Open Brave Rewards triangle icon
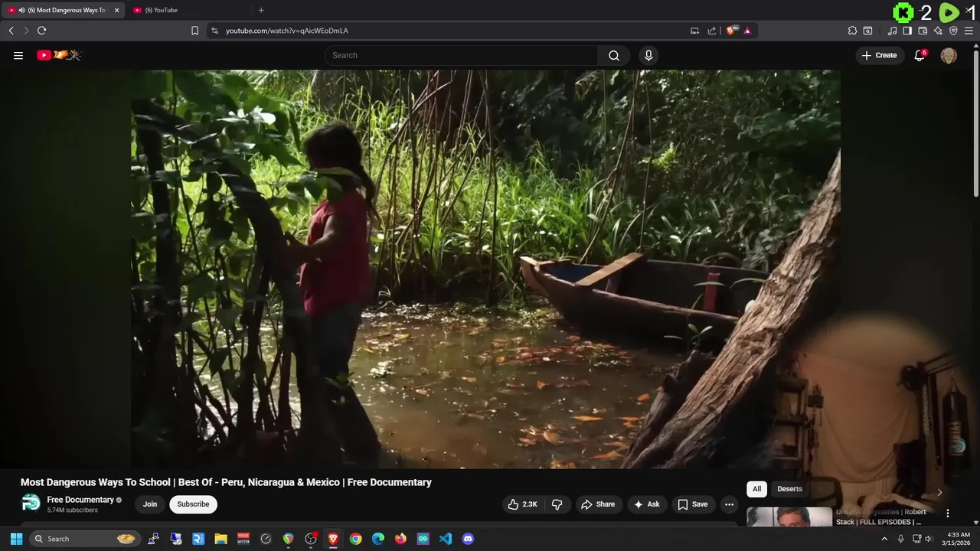Image resolution: width=980 pixels, height=551 pixels. pos(747,31)
